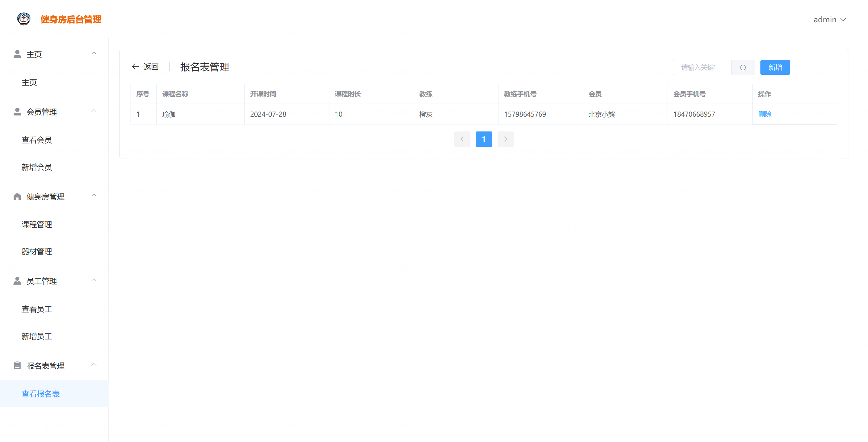
Task: Click the clipboard icon beside 报名表管理
Action: coord(17,365)
